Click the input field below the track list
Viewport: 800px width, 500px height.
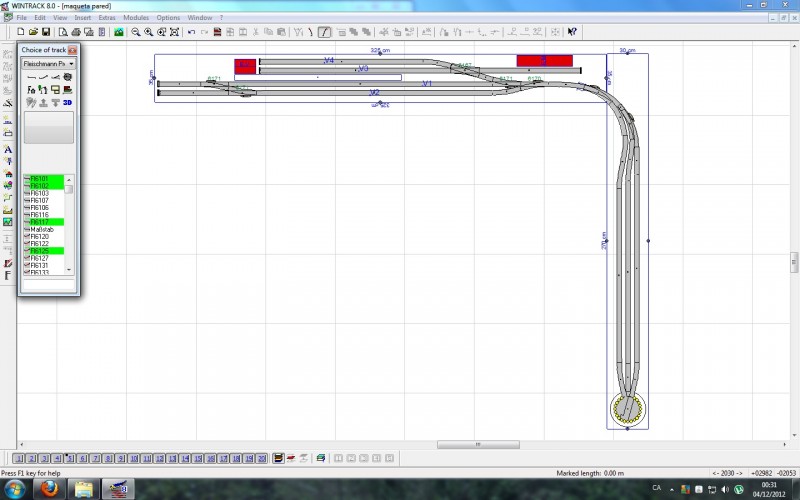tap(48, 284)
